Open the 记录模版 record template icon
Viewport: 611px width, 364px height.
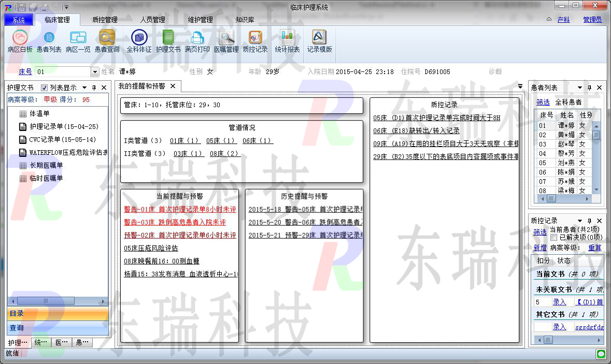pyautogui.click(x=319, y=41)
